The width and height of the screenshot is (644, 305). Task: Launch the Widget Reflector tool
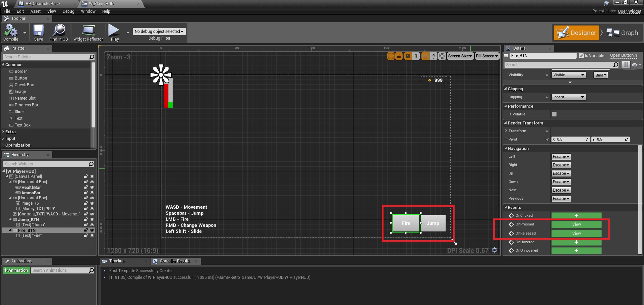click(x=88, y=33)
